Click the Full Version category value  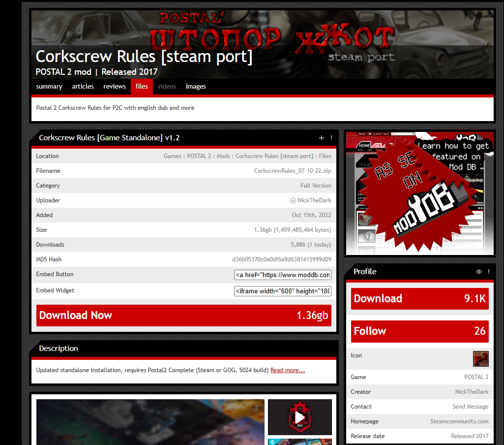(316, 186)
